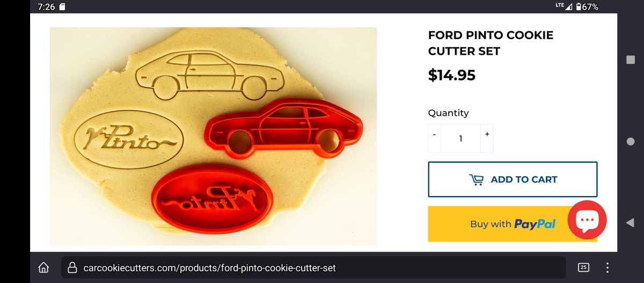Tap the $14.95 price text

452,75
